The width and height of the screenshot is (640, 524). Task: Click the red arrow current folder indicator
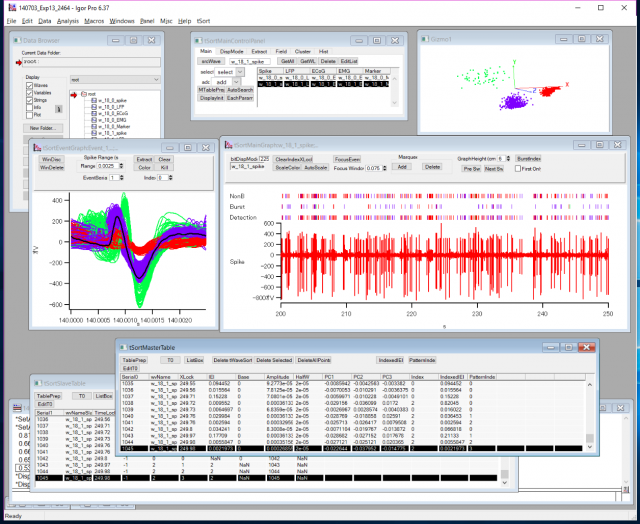(x=17, y=60)
